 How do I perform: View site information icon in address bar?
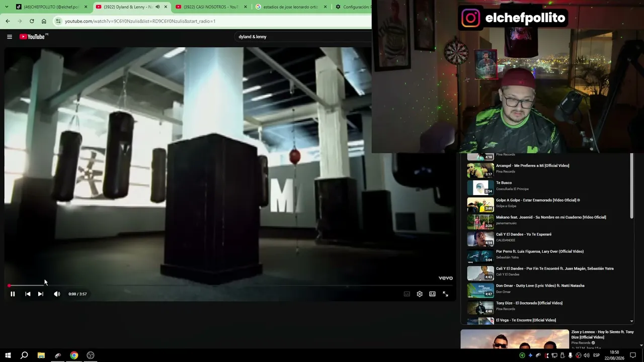click(58, 21)
